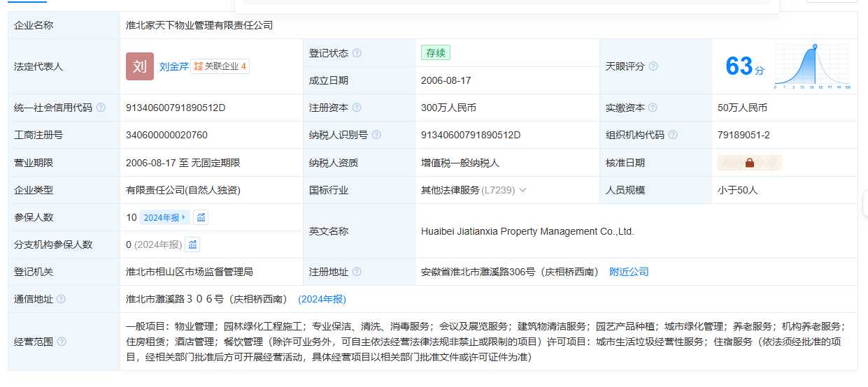This screenshot has height=387, width=868.
Task: Open the 关联企业 4 badge
Action: 220,66
